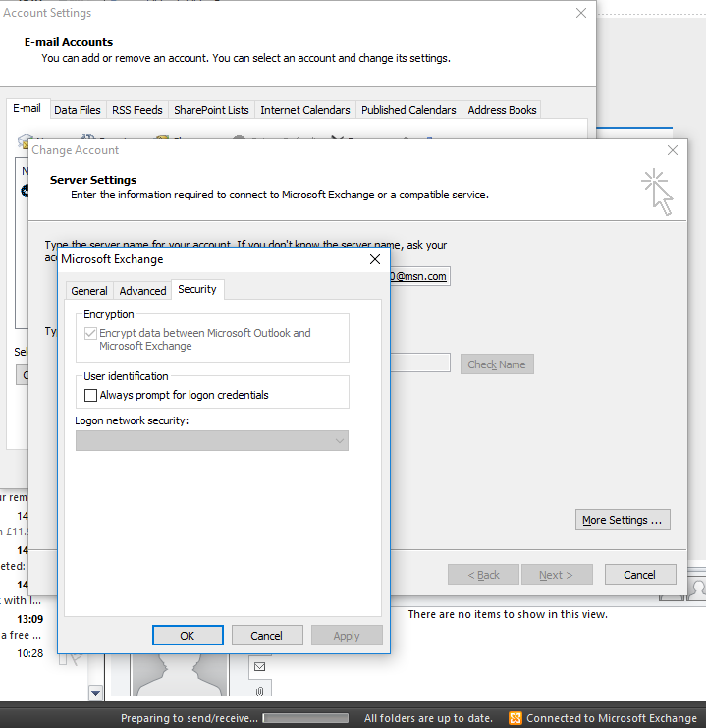Click the envelope icon in people pane
Viewport: 706px width, 728px height.
[260, 667]
